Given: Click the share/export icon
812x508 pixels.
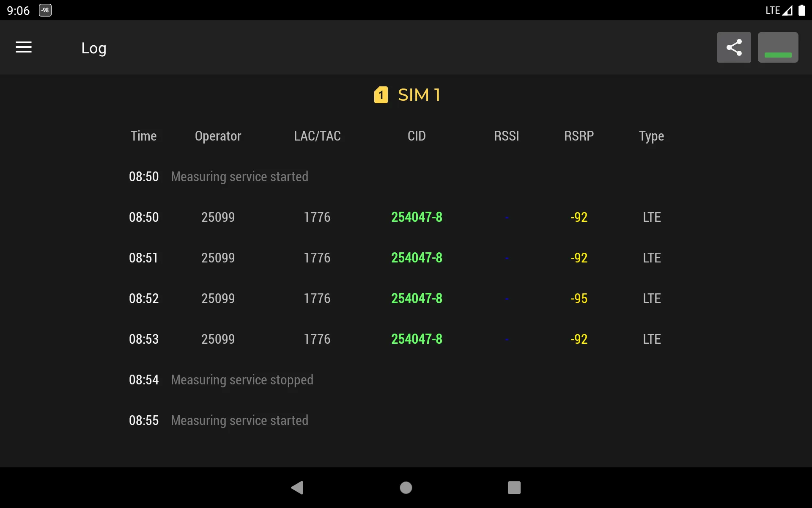Looking at the screenshot, I should [x=734, y=47].
